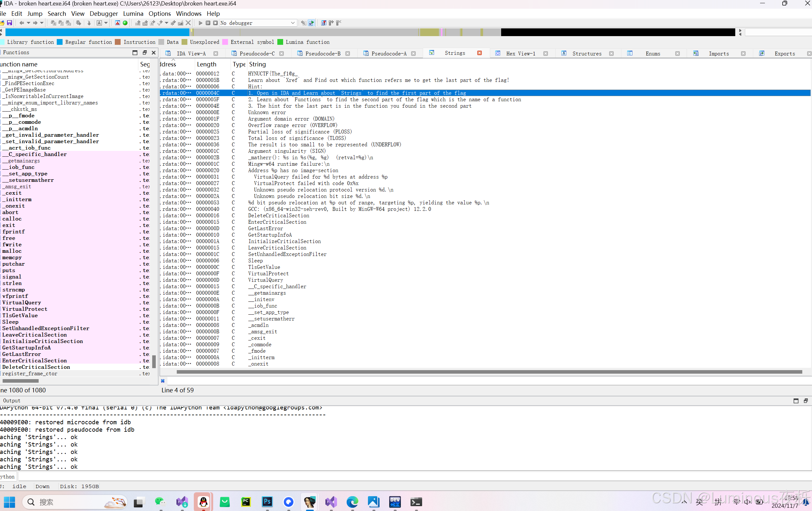
Task: Click the Pause process toolbar icon
Action: (208, 23)
